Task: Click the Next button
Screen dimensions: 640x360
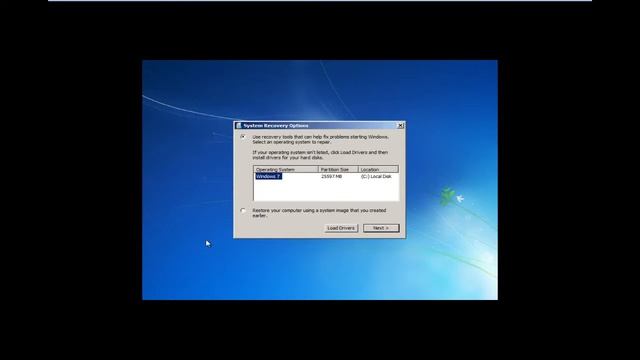Action: pyautogui.click(x=381, y=228)
